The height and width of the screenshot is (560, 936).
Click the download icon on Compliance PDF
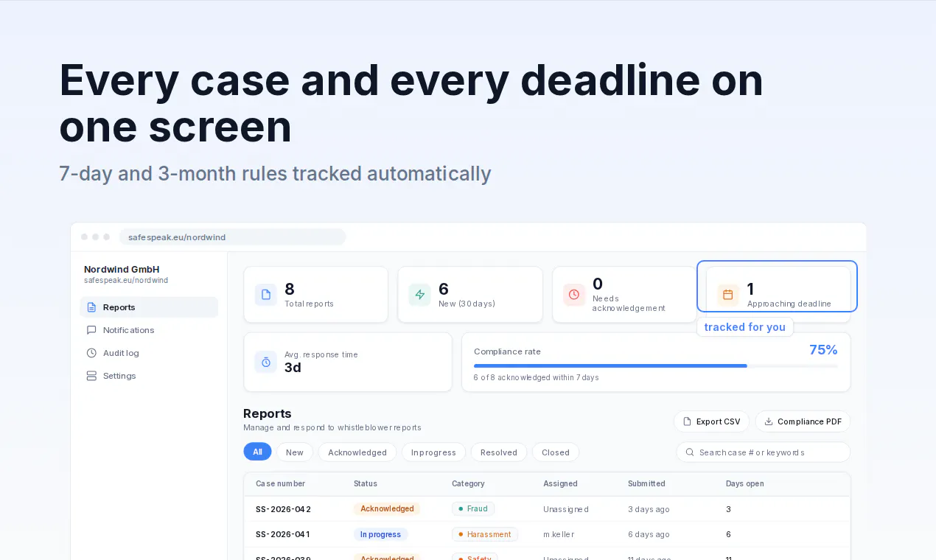(769, 421)
